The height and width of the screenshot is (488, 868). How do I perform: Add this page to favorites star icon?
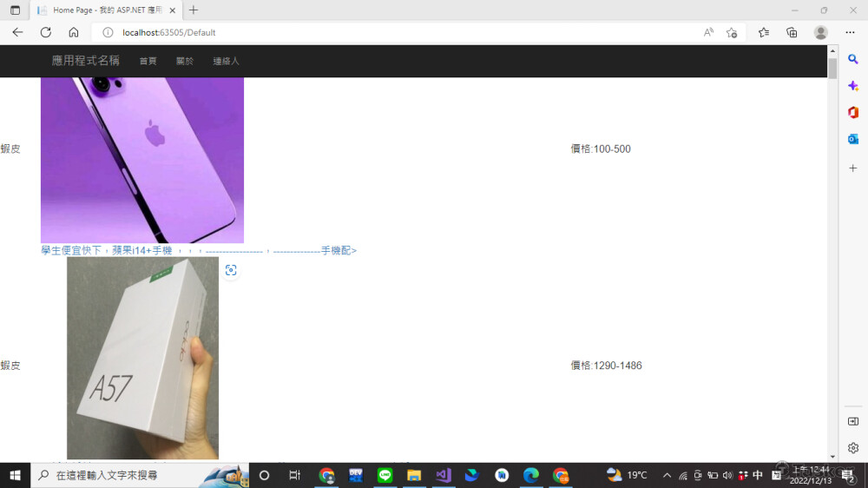pos(732,32)
